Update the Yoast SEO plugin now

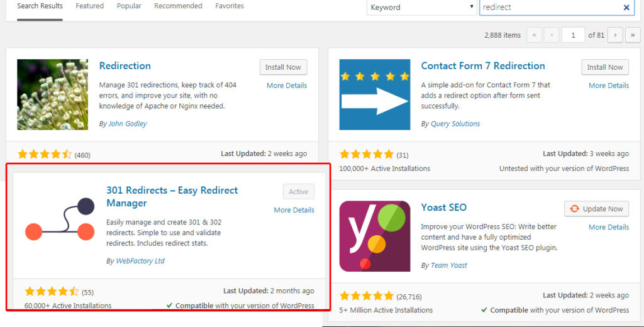(x=596, y=209)
